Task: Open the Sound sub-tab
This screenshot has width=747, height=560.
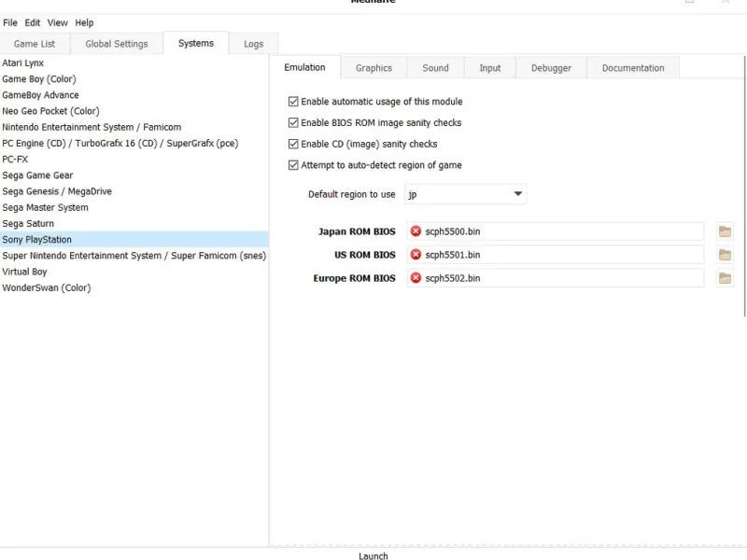Action: click(x=435, y=68)
